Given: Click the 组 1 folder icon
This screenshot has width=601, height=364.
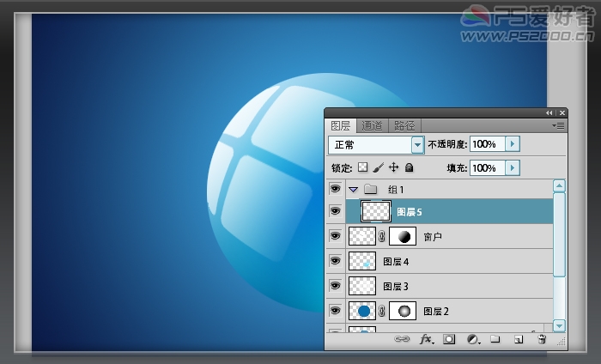Looking at the screenshot, I should 370,189.
